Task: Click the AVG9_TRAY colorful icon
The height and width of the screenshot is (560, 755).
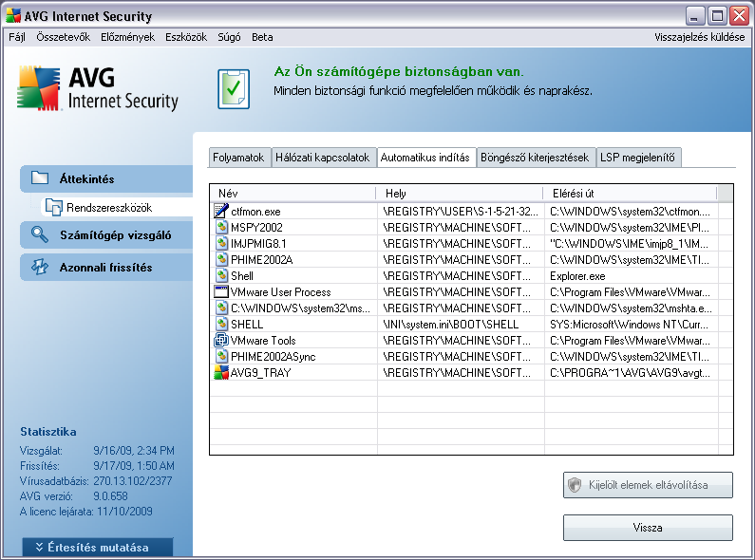Action: [221, 372]
